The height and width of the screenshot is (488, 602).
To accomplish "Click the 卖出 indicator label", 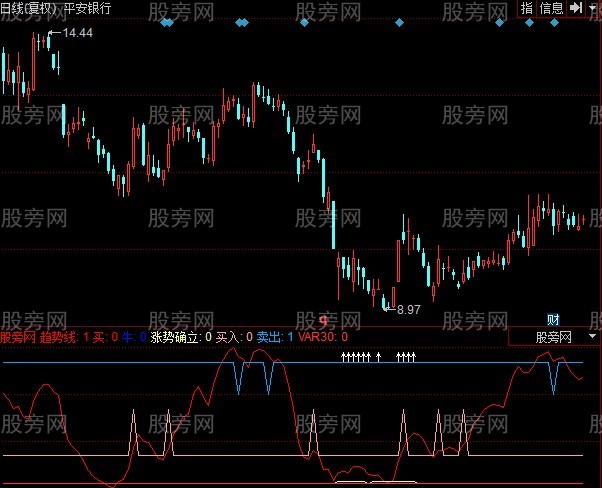I will pyautogui.click(x=268, y=337).
